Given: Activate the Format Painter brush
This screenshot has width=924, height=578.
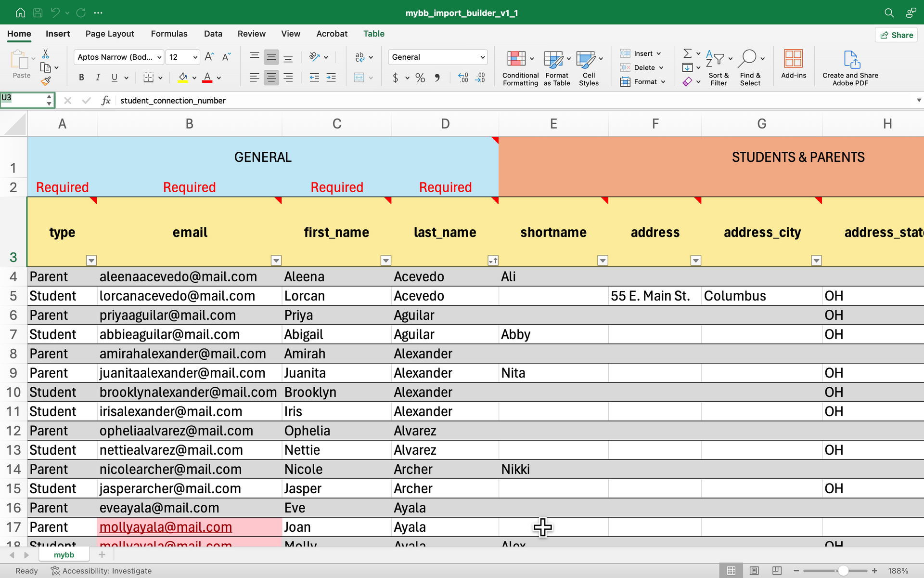Looking at the screenshot, I should click(x=46, y=81).
